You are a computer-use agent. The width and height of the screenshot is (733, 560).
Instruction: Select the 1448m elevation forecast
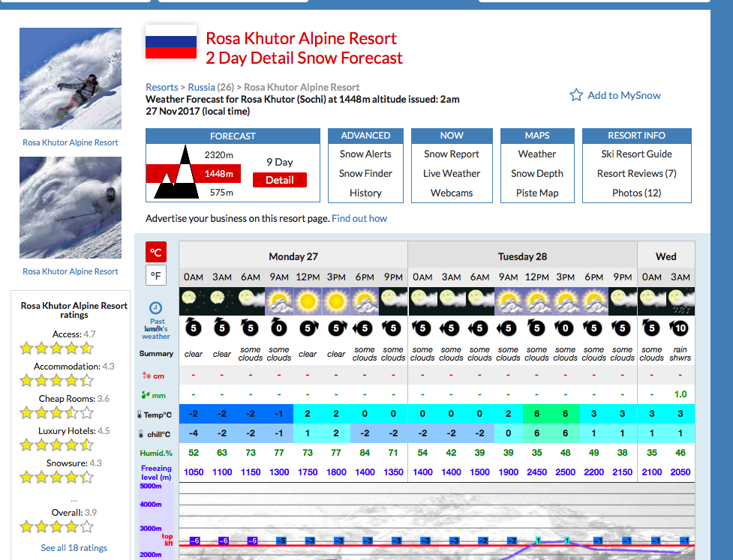point(219,174)
